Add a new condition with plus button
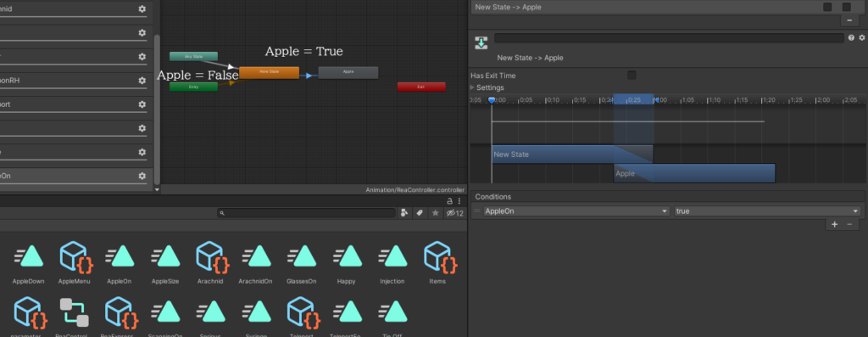 [x=834, y=224]
